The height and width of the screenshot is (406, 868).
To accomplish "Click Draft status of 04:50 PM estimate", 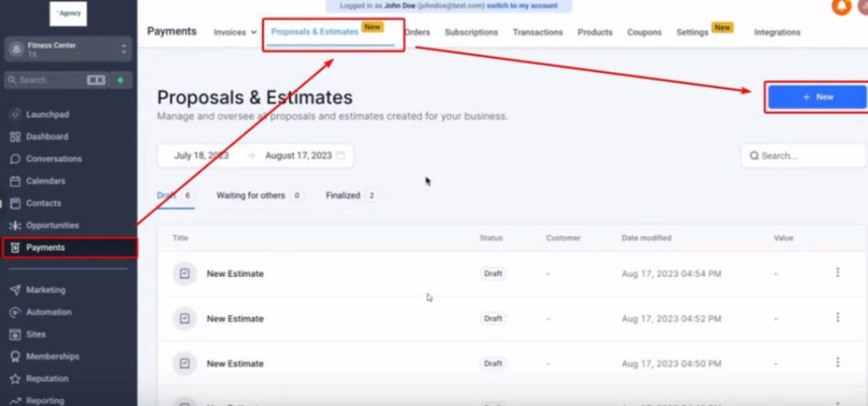I will pyautogui.click(x=492, y=364).
